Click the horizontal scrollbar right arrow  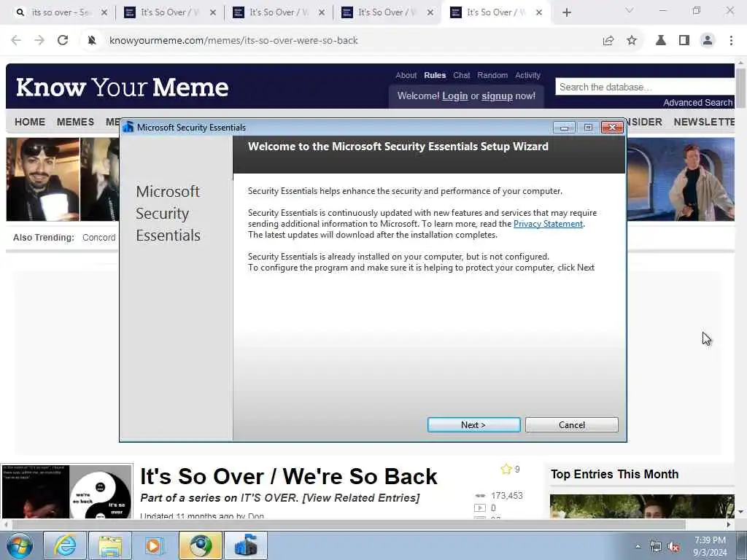pos(729,524)
